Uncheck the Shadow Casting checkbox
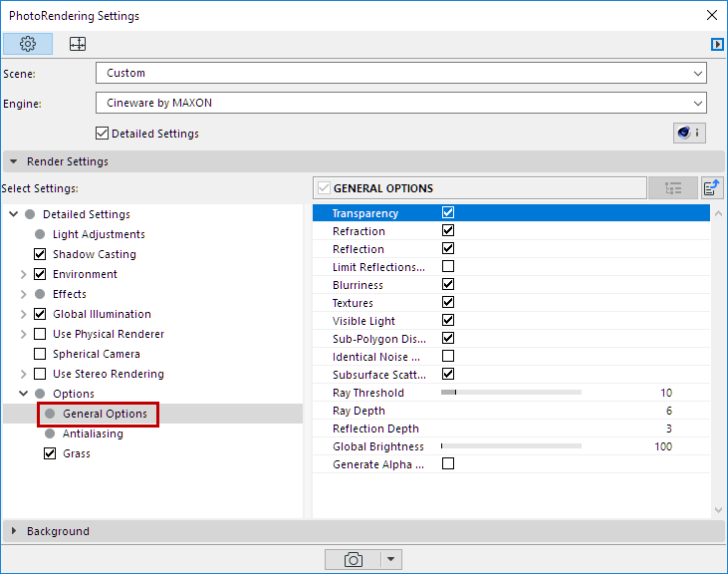The image size is (728, 574). click(x=41, y=254)
